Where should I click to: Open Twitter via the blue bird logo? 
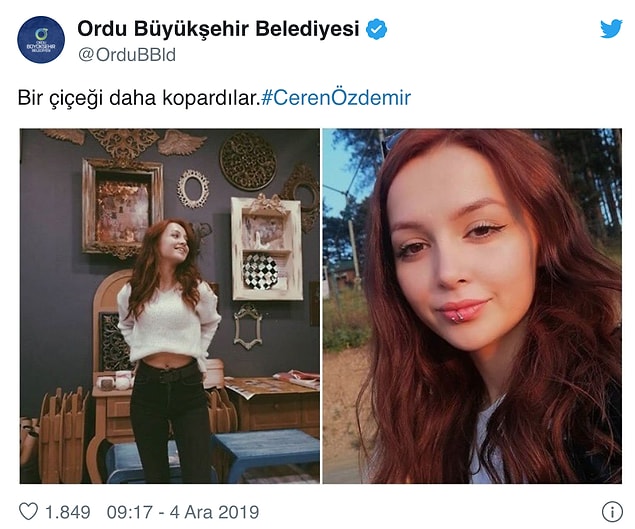[x=611, y=29]
